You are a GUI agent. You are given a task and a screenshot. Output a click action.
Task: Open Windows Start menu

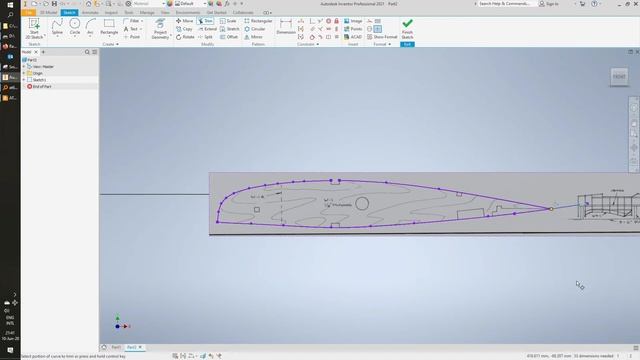coord(10,4)
